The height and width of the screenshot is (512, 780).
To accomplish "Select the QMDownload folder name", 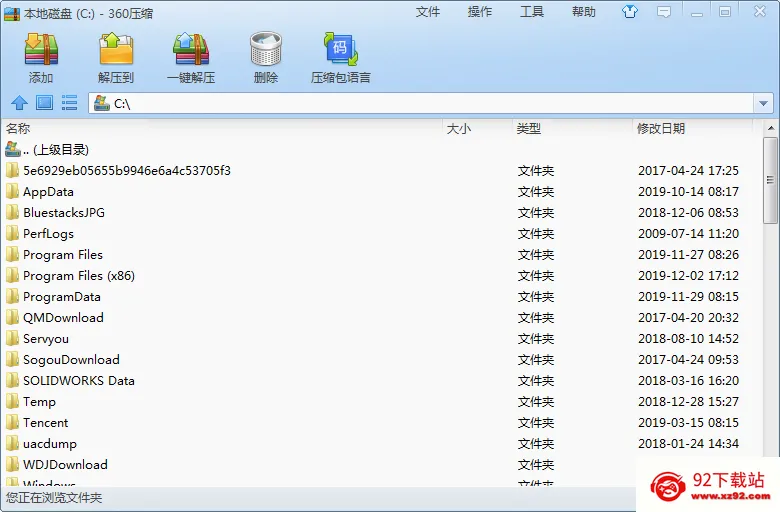I will (x=63, y=318).
